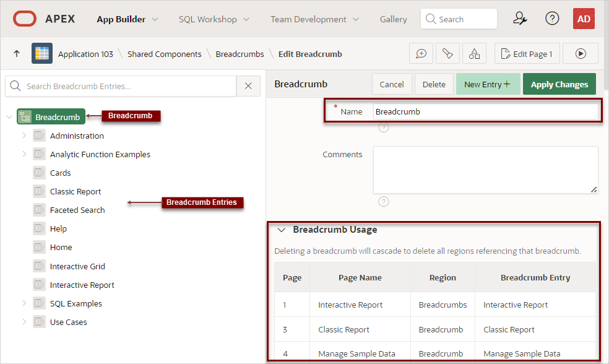Go to App Builder menu
The image size is (609, 364).
(x=121, y=19)
